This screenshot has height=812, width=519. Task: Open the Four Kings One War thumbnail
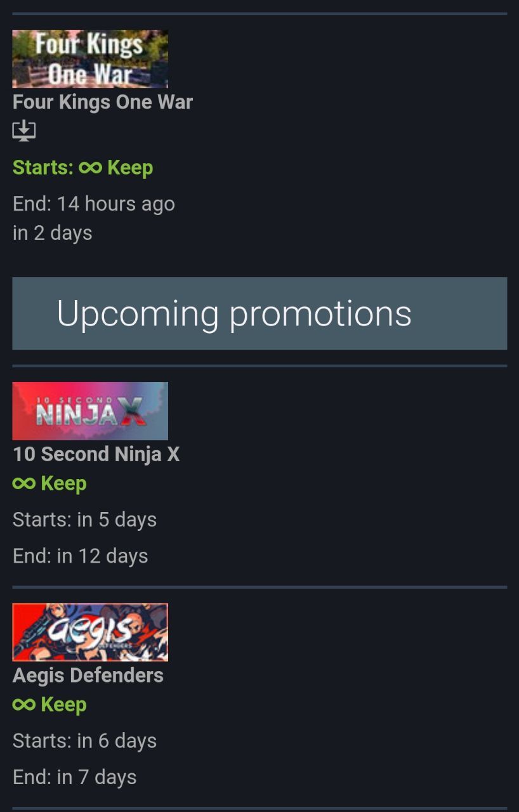click(x=90, y=59)
